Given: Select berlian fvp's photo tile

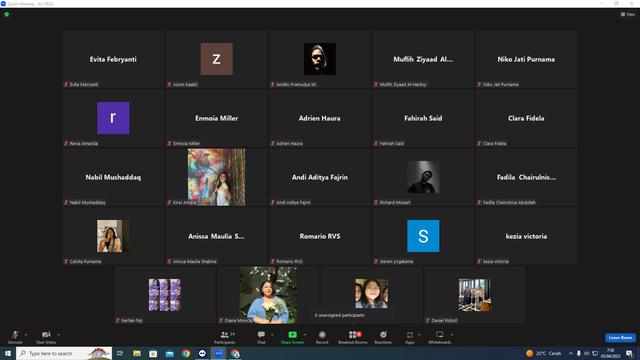Looking at the screenshot, I should pyautogui.click(x=165, y=295).
